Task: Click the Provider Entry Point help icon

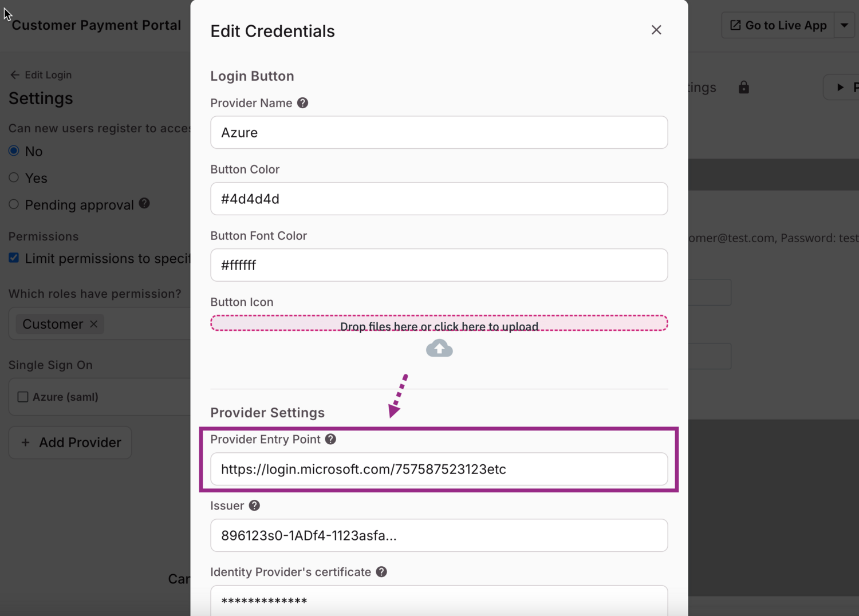Action: 330,439
